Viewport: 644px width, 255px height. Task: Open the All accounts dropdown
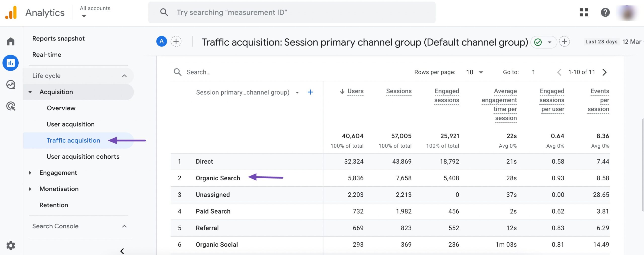pyautogui.click(x=95, y=12)
